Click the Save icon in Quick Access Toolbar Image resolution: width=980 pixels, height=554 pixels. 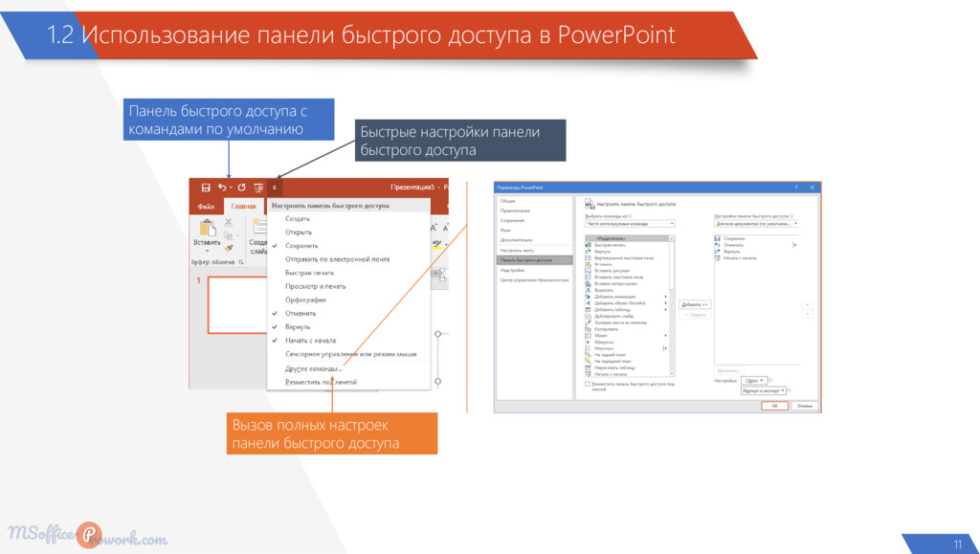tap(206, 188)
